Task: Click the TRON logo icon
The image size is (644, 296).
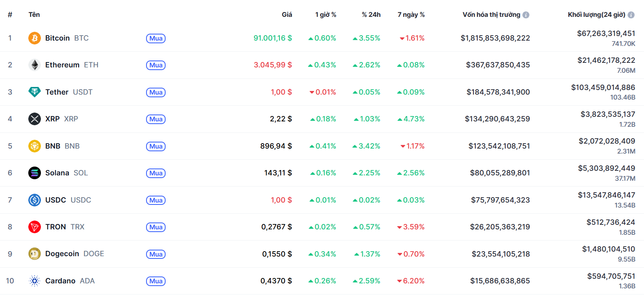Action: click(x=34, y=227)
